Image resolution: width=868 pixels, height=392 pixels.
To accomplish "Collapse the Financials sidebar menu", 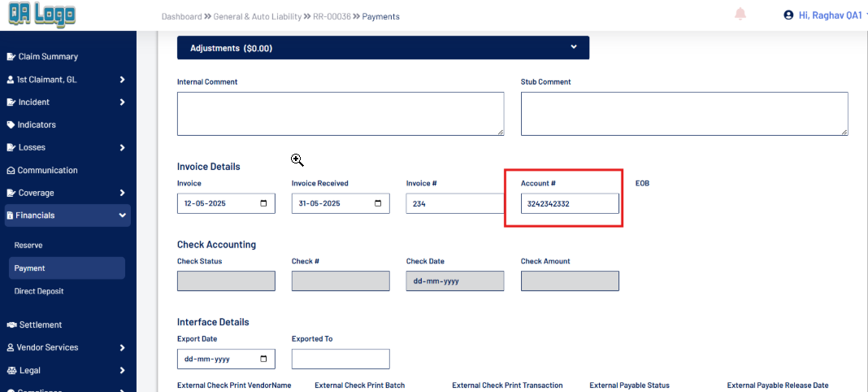I will (122, 216).
